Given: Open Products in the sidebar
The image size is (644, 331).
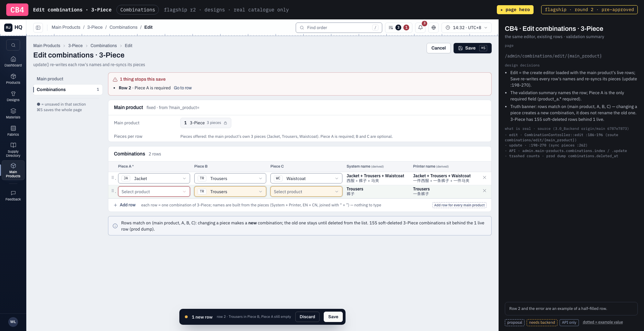Looking at the screenshot, I should (13, 79).
